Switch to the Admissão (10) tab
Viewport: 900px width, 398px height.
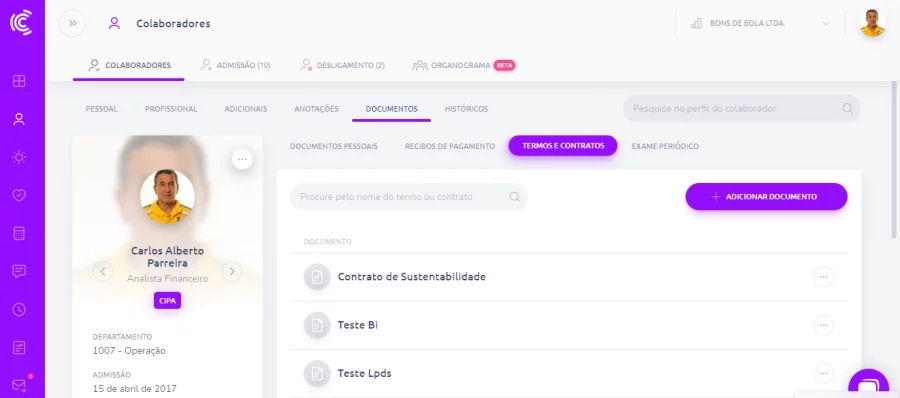click(x=235, y=65)
